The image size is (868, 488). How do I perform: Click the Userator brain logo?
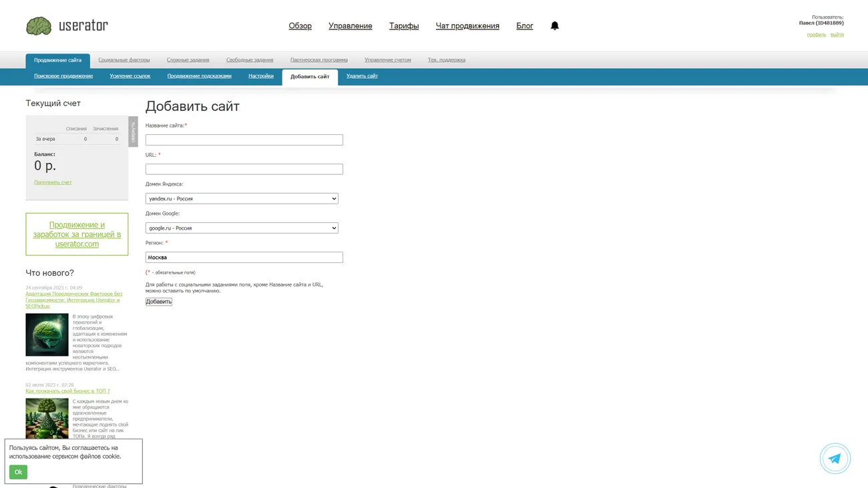39,26
